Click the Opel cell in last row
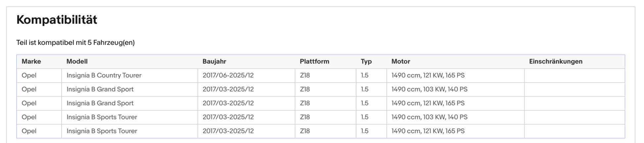The height and width of the screenshot is (143, 644). pyautogui.click(x=39, y=131)
